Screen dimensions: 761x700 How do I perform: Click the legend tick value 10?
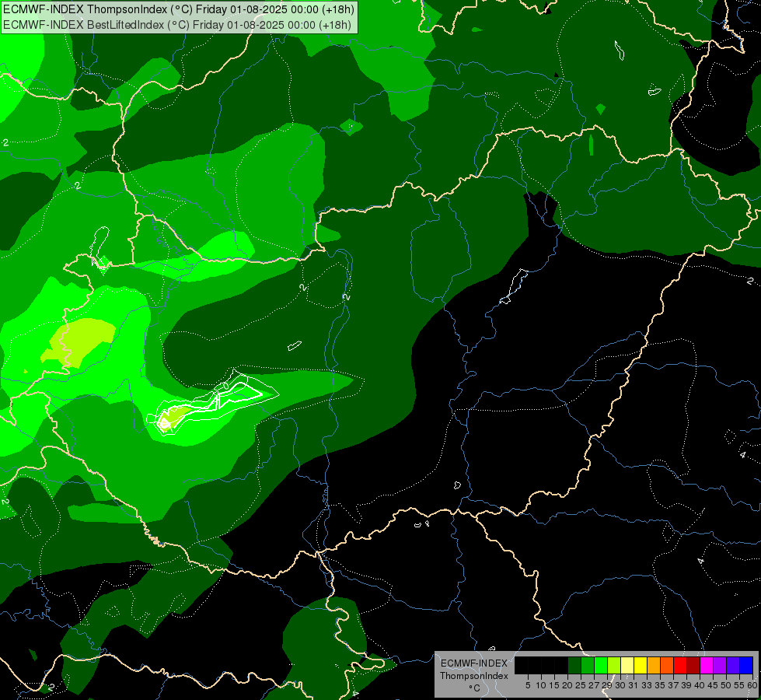[541, 685]
